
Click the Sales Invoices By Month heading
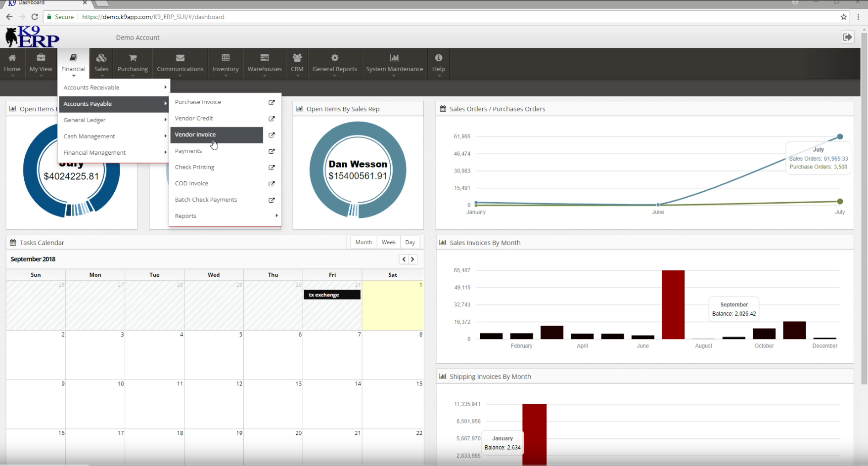click(x=485, y=243)
